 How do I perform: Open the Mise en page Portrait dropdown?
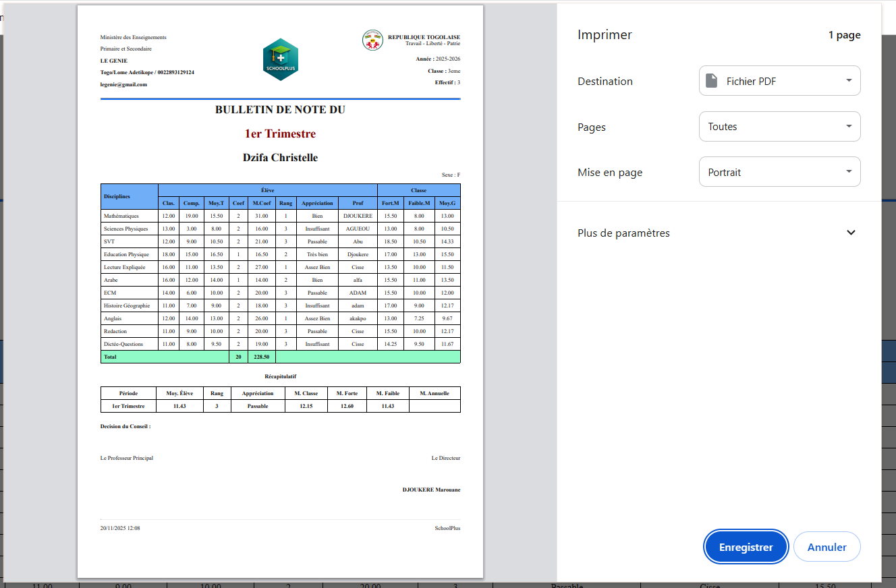point(779,171)
